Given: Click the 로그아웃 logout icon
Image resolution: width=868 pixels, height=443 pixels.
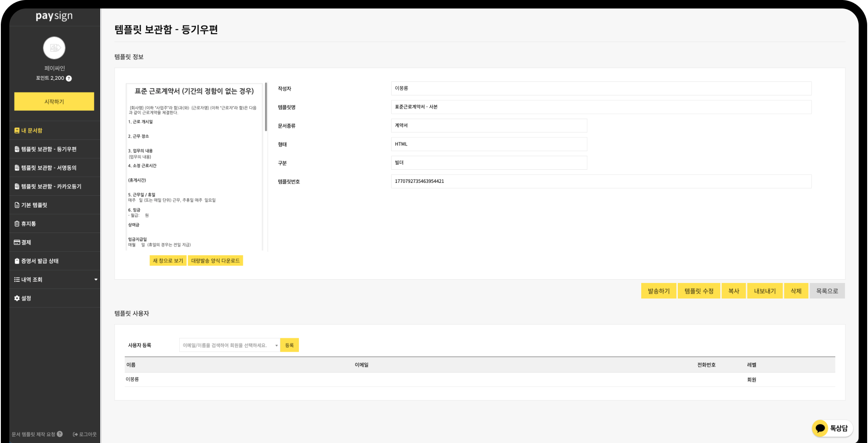Looking at the screenshot, I should tap(75, 435).
